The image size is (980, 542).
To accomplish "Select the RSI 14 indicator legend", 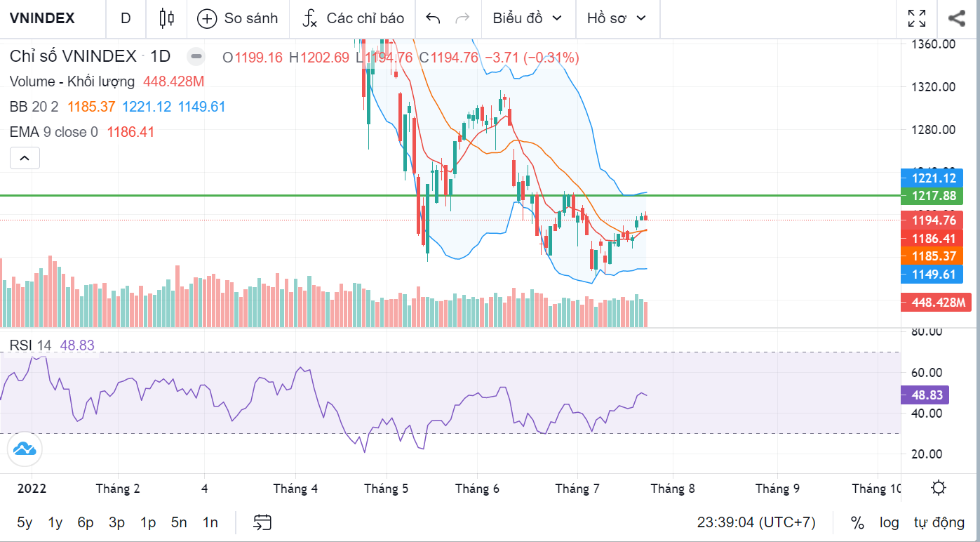I will pos(30,345).
